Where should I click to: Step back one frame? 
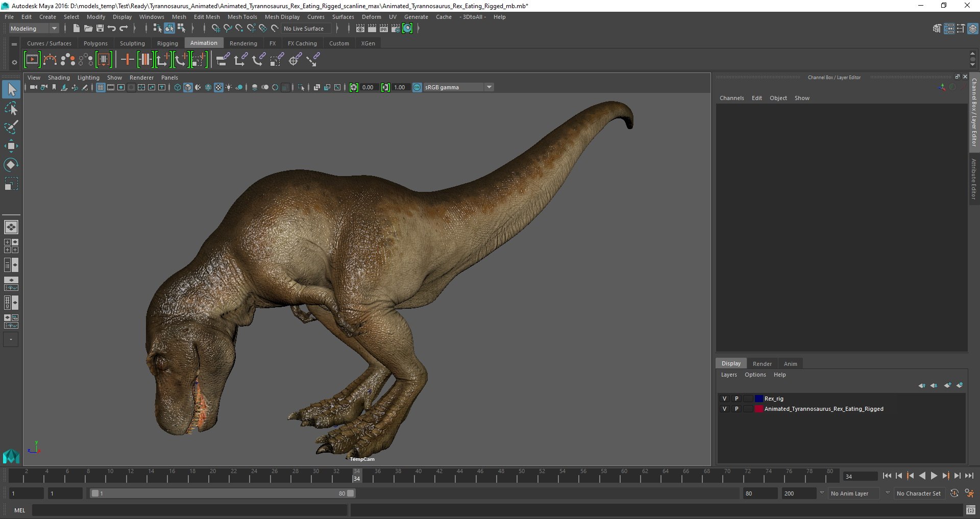pyautogui.click(x=899, y=476)
